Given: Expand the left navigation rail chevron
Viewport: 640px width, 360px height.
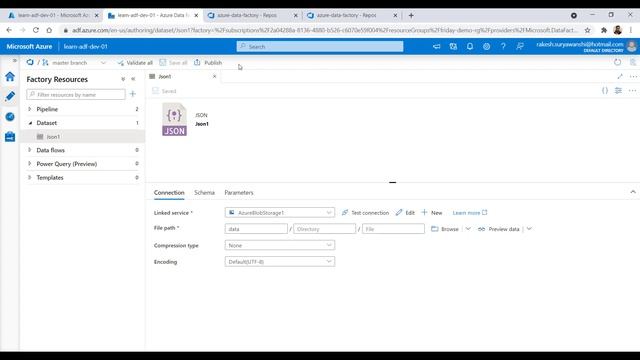Looking at the screenshot, I should (15, 60).
